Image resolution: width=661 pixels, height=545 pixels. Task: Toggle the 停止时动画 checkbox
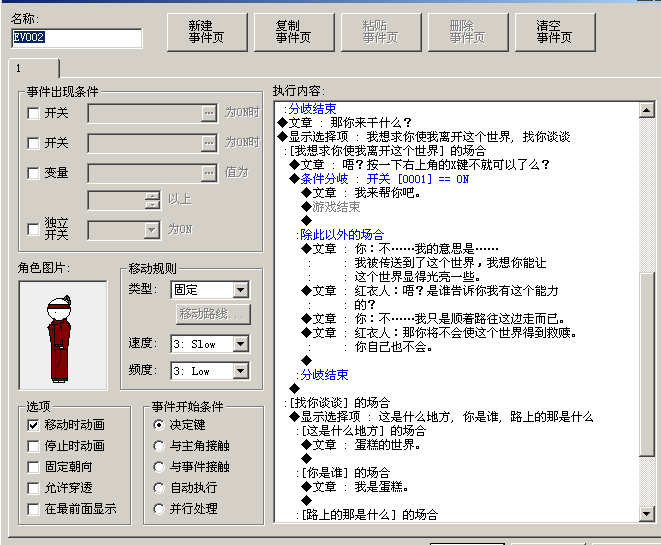point(33,446)
